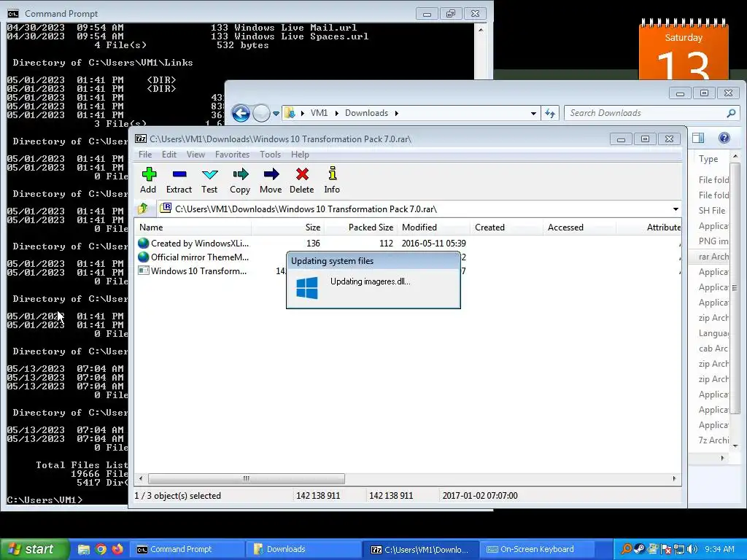Viewport: 747px width, 560px height.
Task: Click the 7z title bar icon
Action: click(x=141, y=139)
